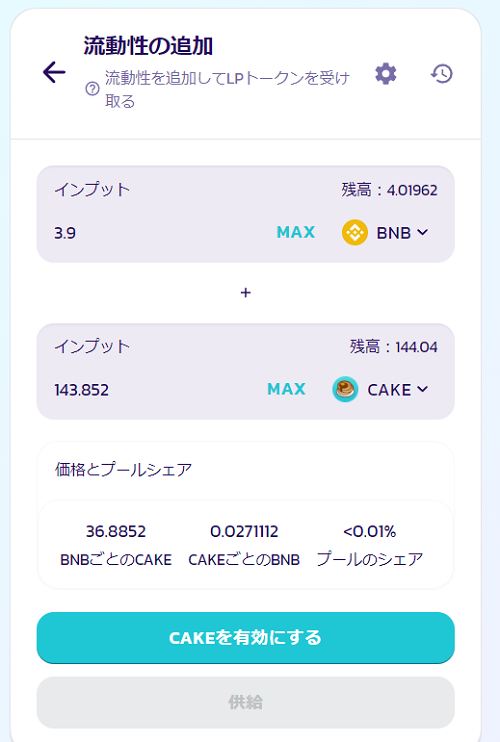Expand the CAKE token dropdown chevron
The width and height of the screenshot is (500, 742).
click(x=422, y=389)
